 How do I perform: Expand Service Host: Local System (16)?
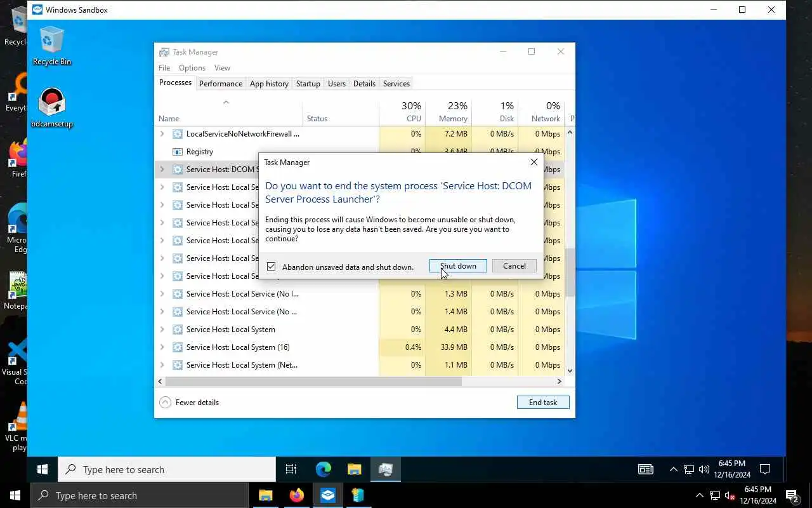162,347
